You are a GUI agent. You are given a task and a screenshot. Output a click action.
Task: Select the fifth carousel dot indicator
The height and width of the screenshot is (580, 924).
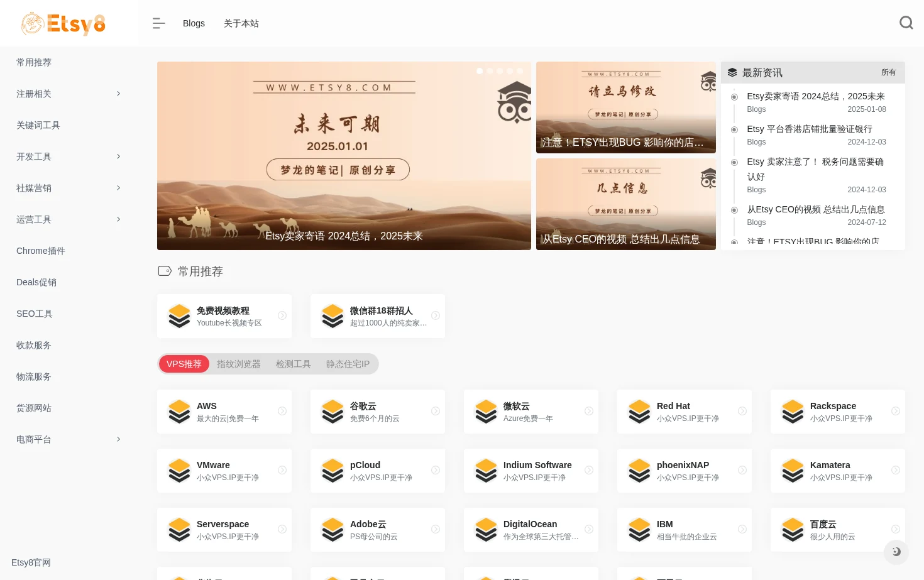click(x=520, y=71)
